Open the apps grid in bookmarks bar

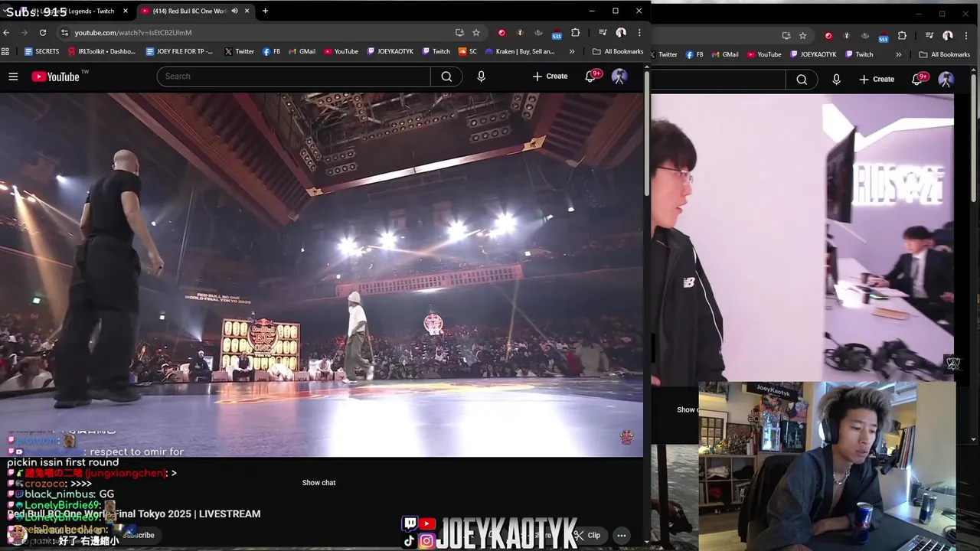pos(5,52)
